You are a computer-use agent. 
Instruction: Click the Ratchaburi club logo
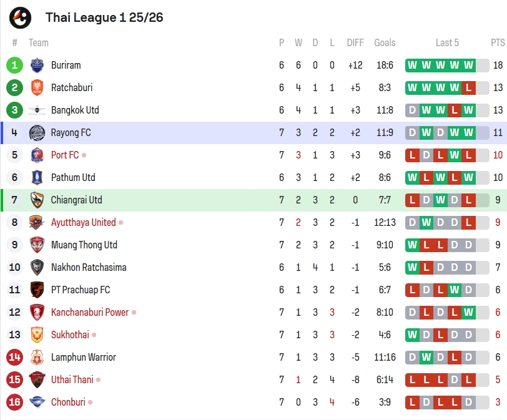pos(37,87)
